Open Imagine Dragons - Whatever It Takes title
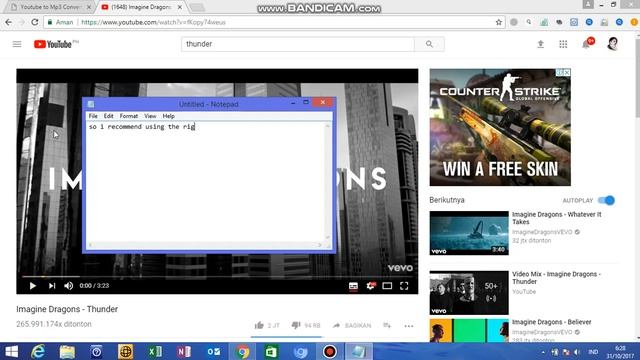 557,218
